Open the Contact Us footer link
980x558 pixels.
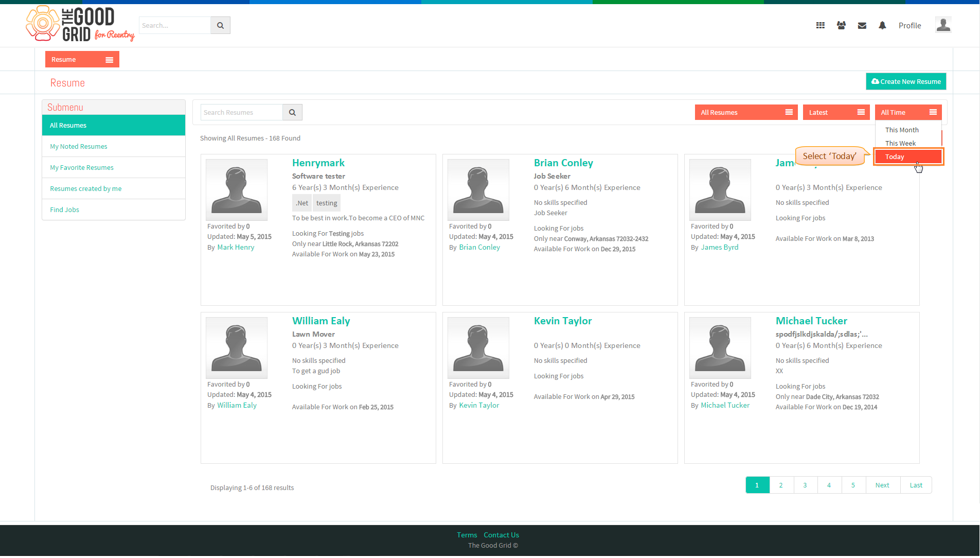501,535
